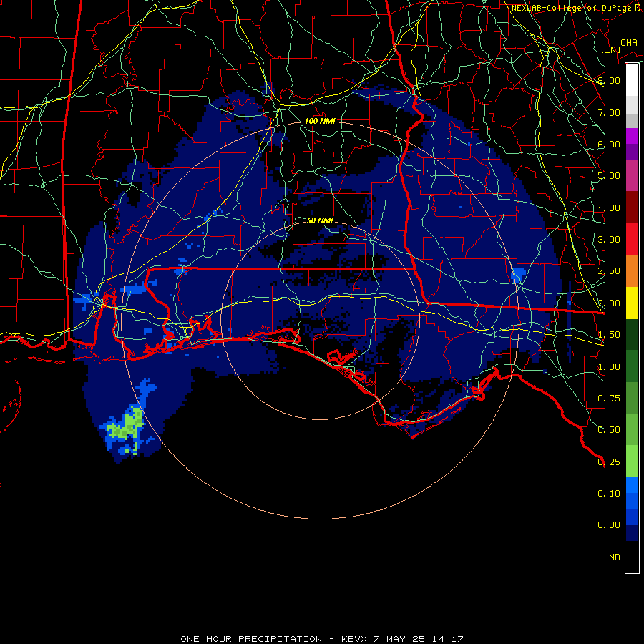Click the 2.50 legend value

click(609, 271)
